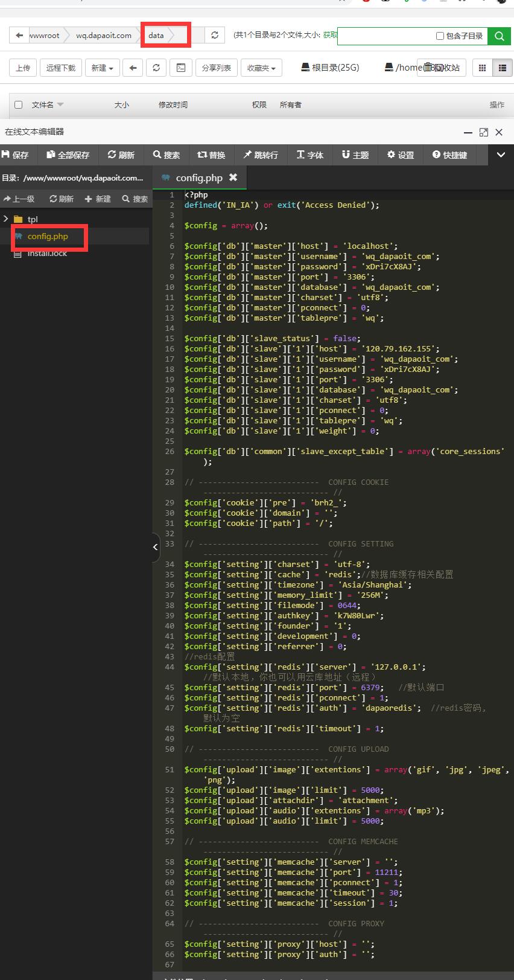The image size is (514, 980).
Task: Click the back arrow next to 新建
Action: [133, 68]
